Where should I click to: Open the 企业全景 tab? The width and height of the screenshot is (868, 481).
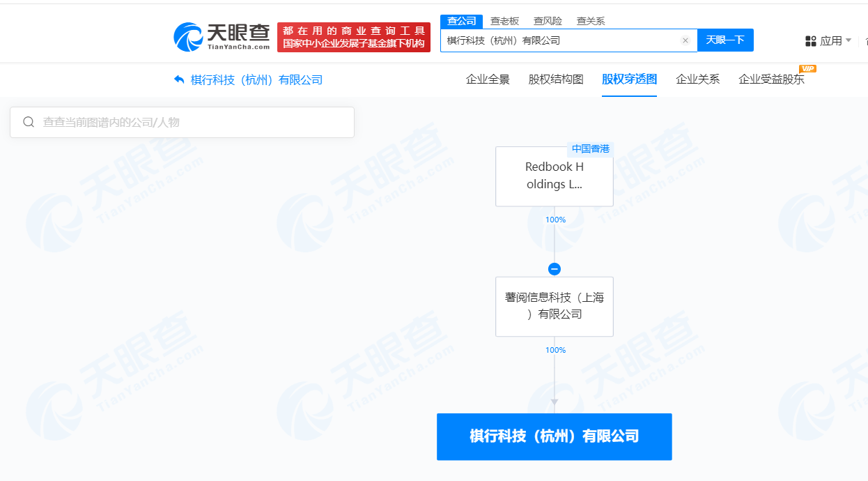[x=488, y=79]
